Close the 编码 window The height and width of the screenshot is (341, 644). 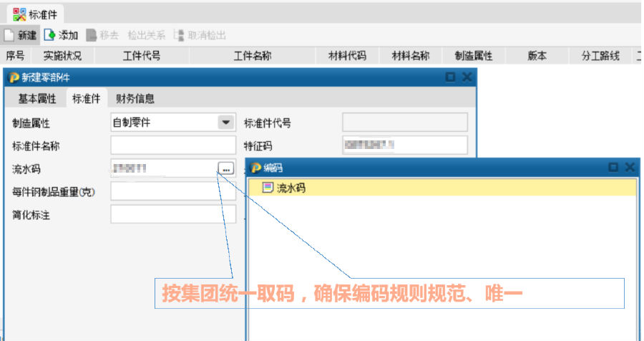coord(630,167)
